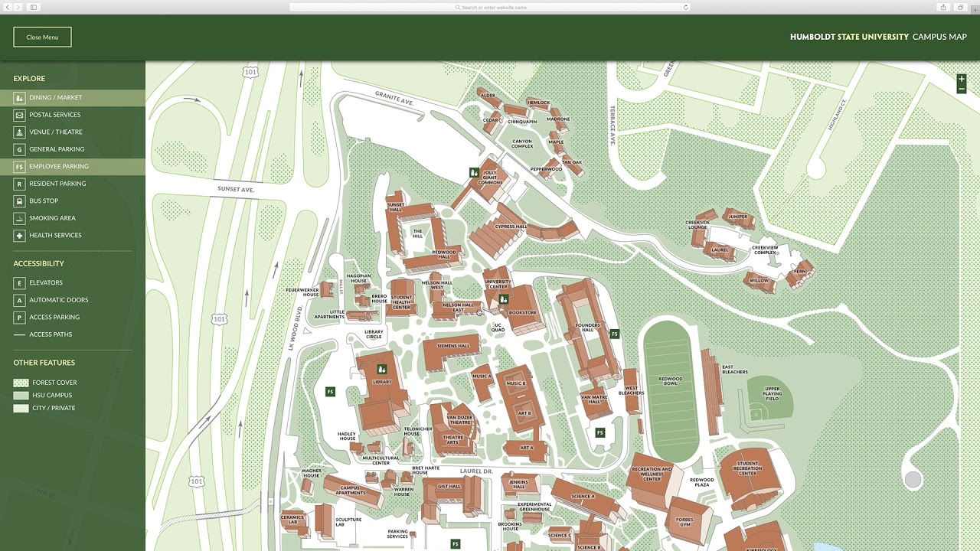Toggle the Smoking Area icon
The width and height of the screenshot is (980, 551).
(20, 218)
